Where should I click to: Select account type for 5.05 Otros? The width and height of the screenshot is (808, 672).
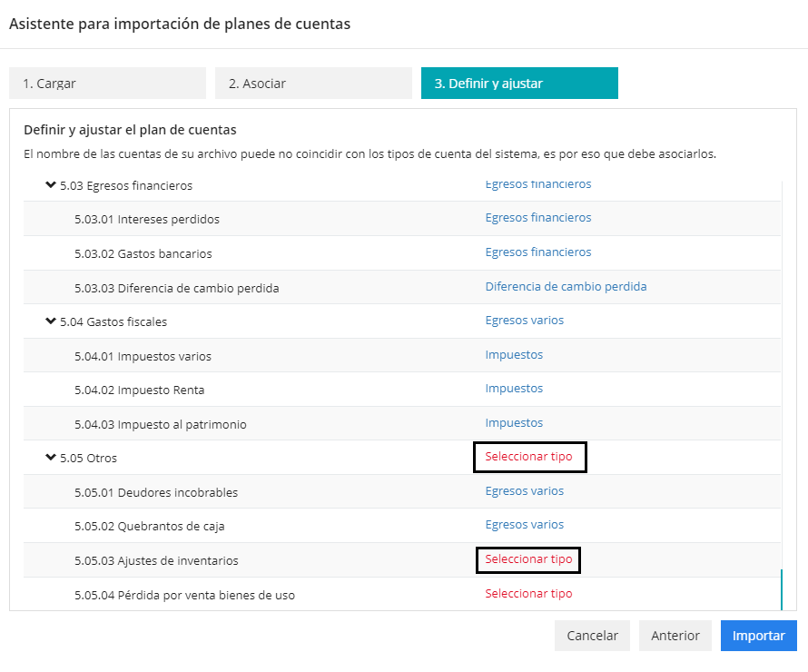point(529,457)
